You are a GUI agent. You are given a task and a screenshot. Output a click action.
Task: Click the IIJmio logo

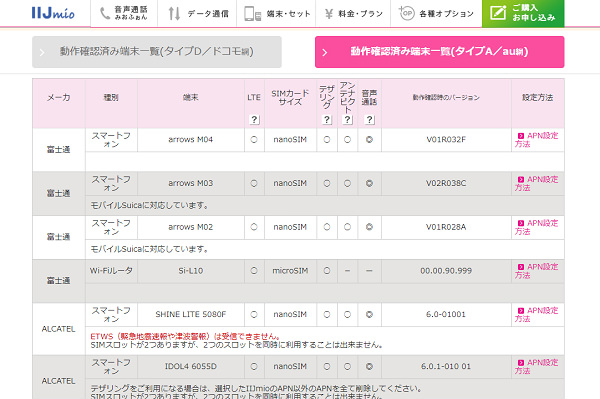click(53, 13)
